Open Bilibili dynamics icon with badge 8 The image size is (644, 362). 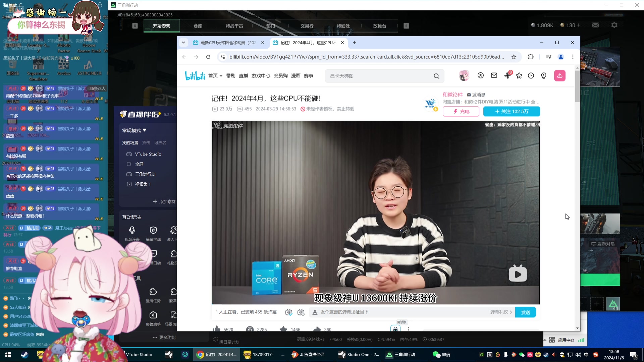click(507, 75)
